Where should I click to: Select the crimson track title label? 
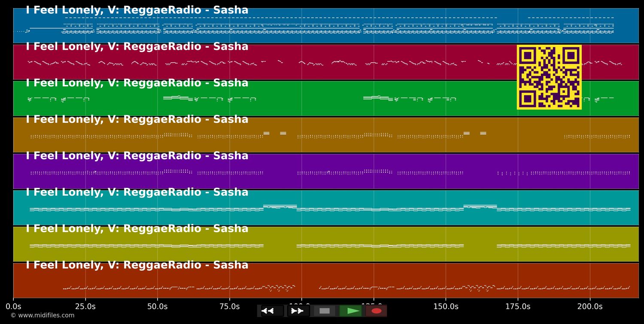pos(137,47)
